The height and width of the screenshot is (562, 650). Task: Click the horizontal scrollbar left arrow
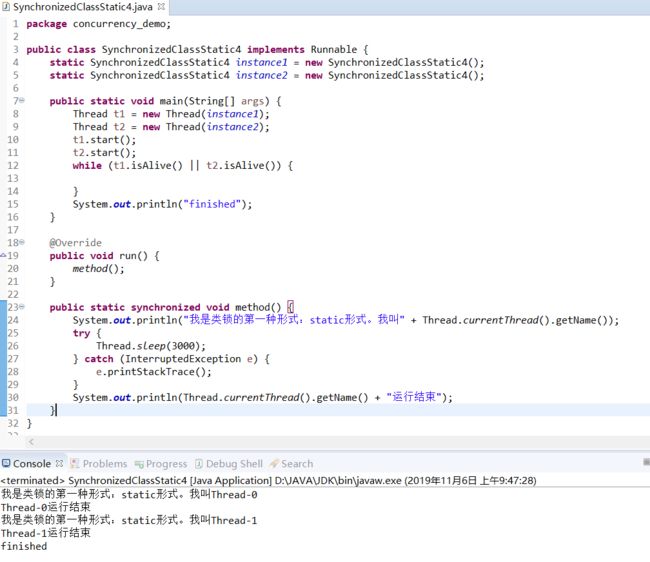click(x=31, y=442)
